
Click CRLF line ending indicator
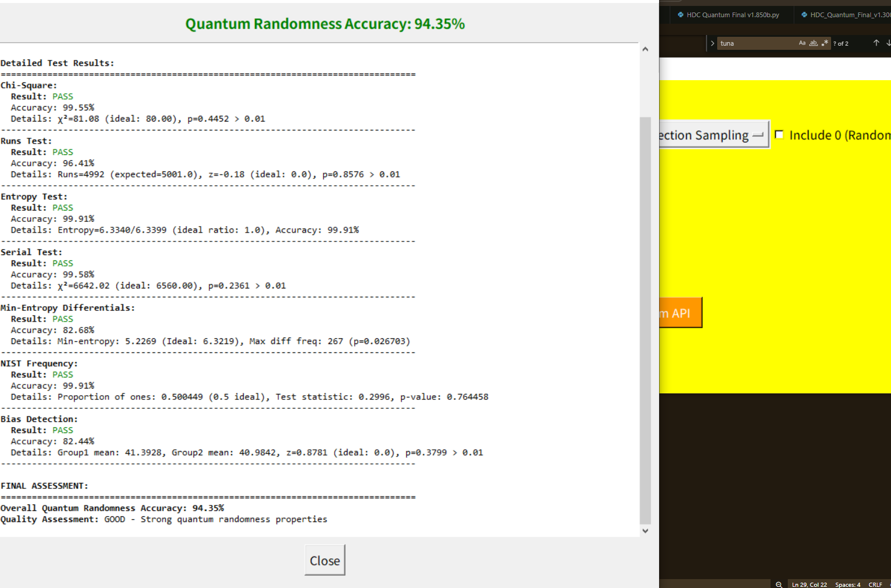click(875, 584)
